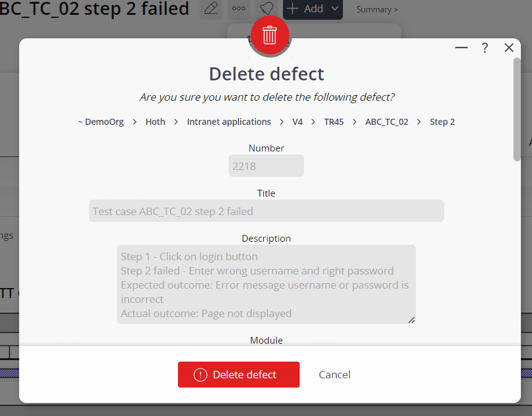This screenshot has height=416, width=532.
Task: Click the plus Add button
Action: tap(305, 9)
